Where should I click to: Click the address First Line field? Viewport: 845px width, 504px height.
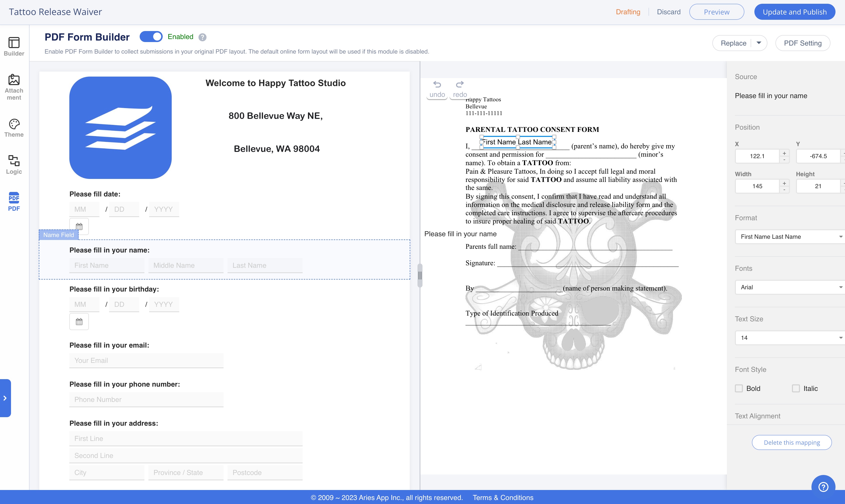186,439
